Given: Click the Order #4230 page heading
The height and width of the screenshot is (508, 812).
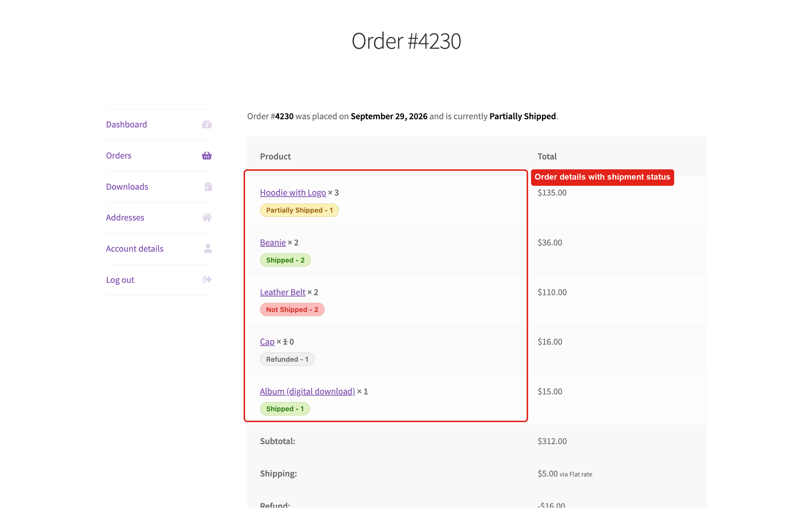Looking at the screenshot, I should tap(406, 41).
